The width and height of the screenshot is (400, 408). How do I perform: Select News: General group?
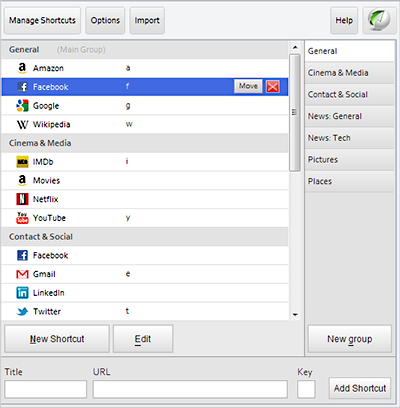click(x=350, y=116)
